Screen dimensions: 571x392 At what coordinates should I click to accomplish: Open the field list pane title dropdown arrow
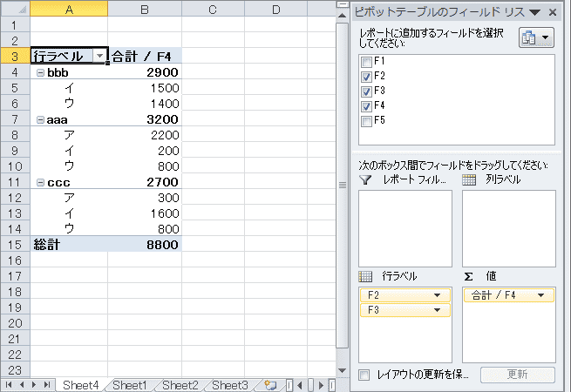534,13
